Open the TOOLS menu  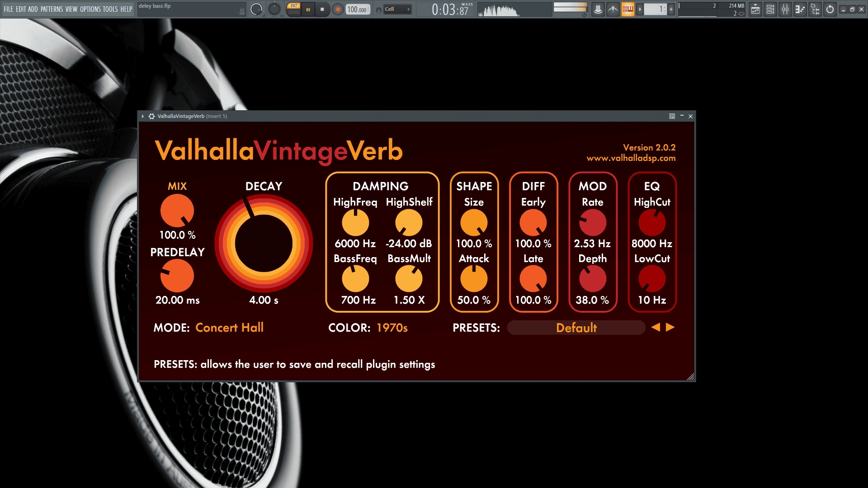pyautogui.click(x=110, y=9)
